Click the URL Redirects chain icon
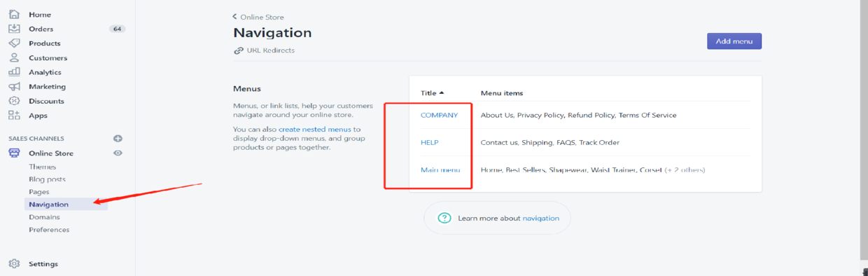Image resolution: width=868 pixels, height=276 pixels. pyautogui.click(x=239, y=50)
